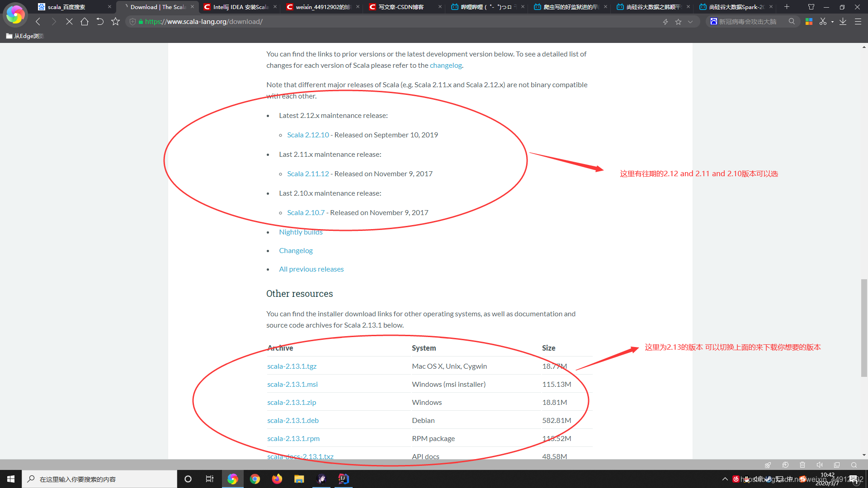
Task: Click the Scala 2.12.10 download link
Action: point(307,134)
